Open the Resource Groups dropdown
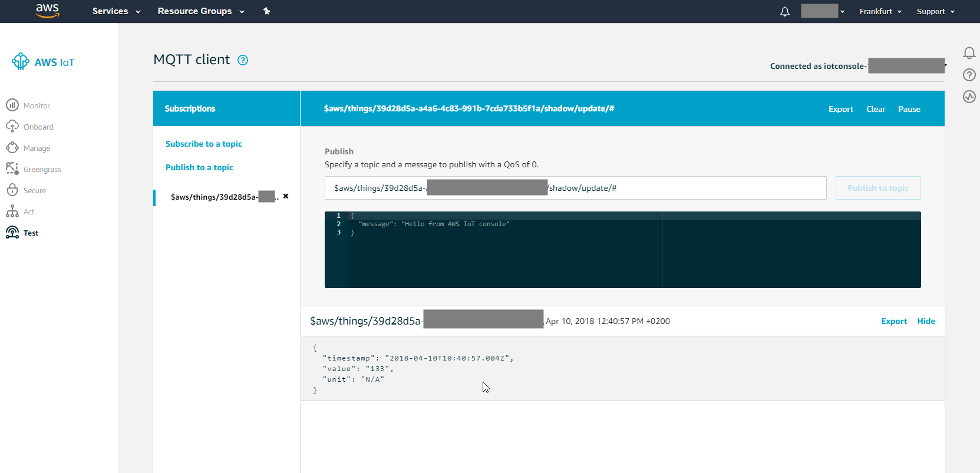This screenshot has height=473, width=980. coord(200,11)
